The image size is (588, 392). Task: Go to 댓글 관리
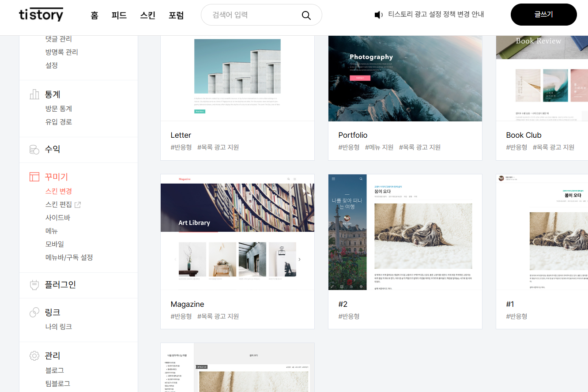pyautogui.click(x=59, y=39)
